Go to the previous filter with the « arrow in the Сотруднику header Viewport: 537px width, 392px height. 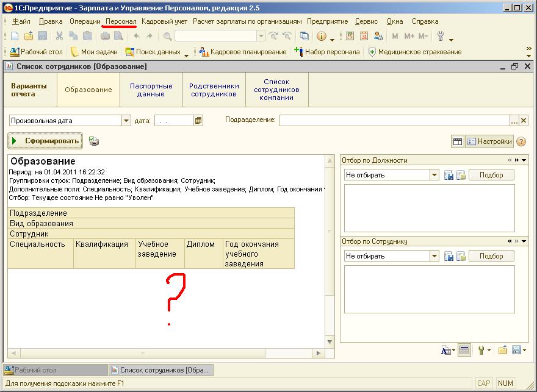510,241
